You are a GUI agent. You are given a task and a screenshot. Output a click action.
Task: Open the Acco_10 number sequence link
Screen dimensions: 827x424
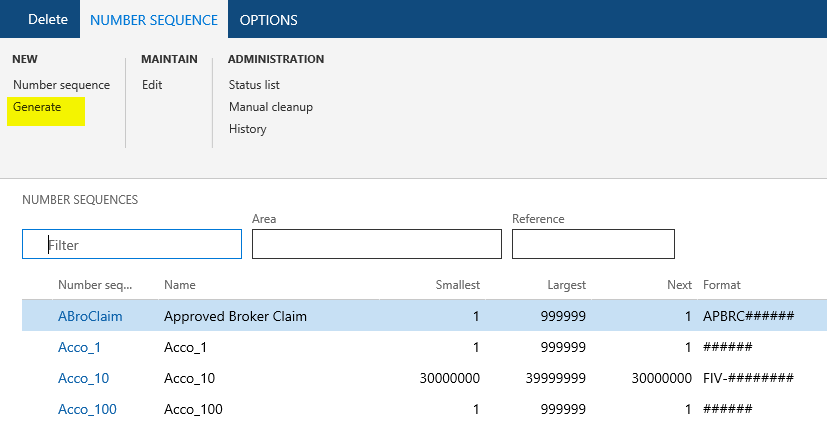[x=83, y=379]
